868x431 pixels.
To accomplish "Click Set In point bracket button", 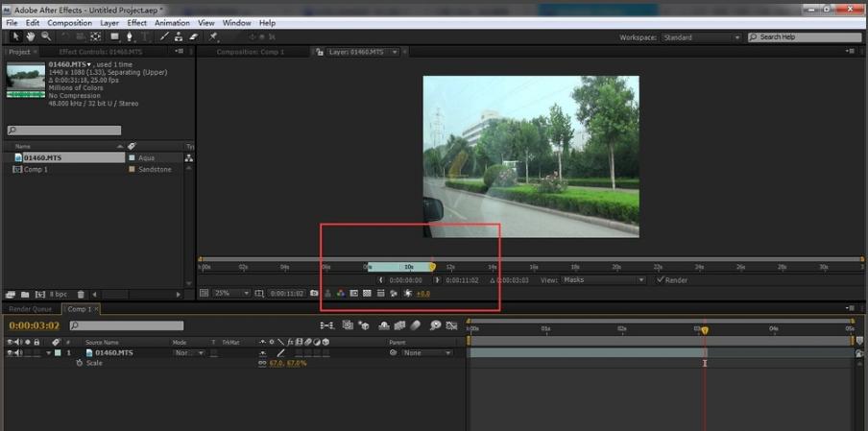I will [381, 280].
